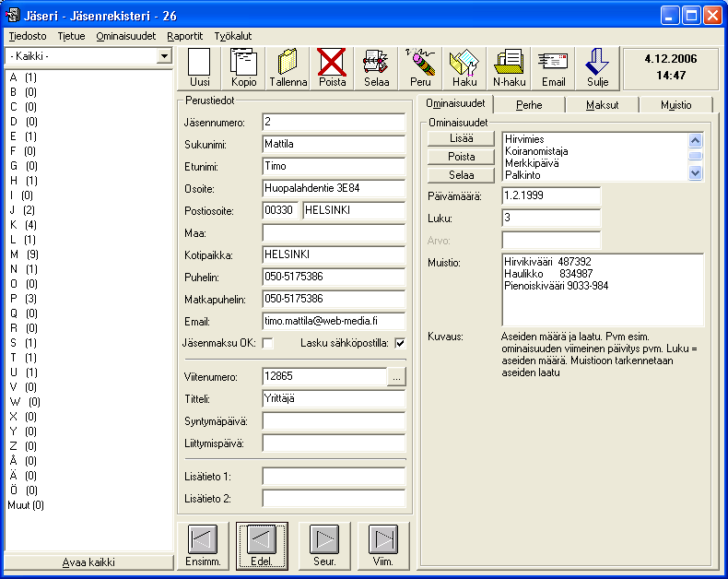The width and height of the screenshot is (728, 579).
Task: Jump to last record with Viim. button
Action: coord(383,546)
